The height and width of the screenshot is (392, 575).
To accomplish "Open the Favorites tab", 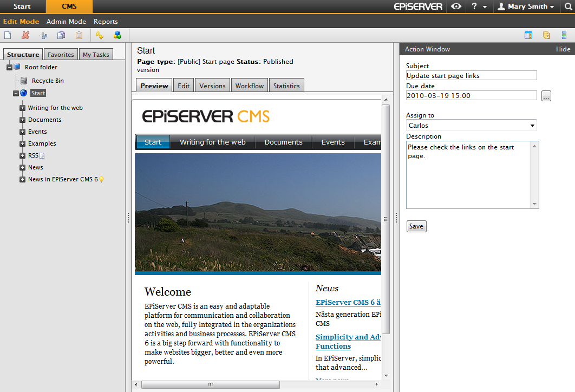I will click(61, 54).
